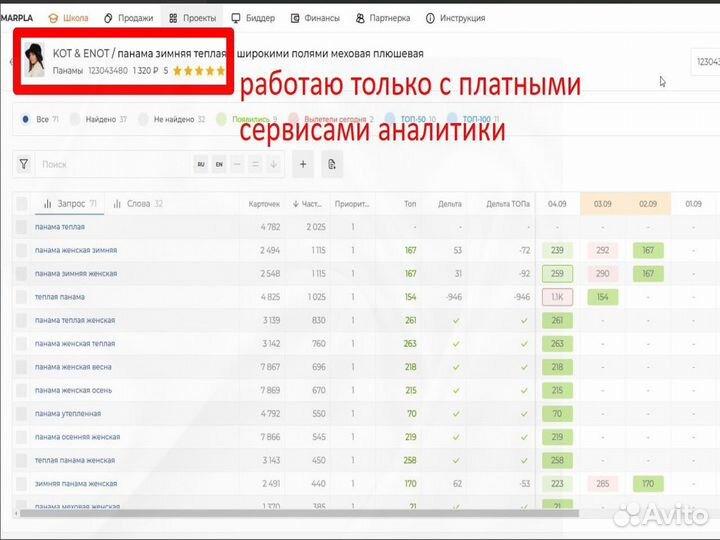The image size is (720, 540).
Task: Open the Инструкция help page
Action: 456,18
